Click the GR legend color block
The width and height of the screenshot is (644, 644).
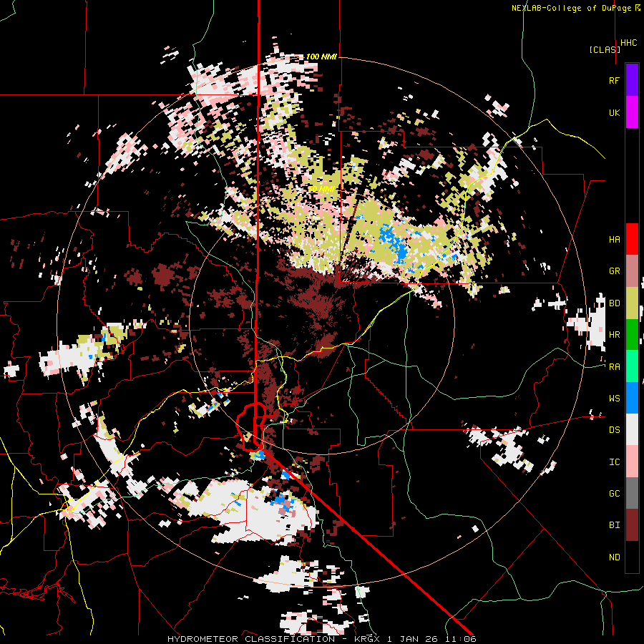coord(632,271)
